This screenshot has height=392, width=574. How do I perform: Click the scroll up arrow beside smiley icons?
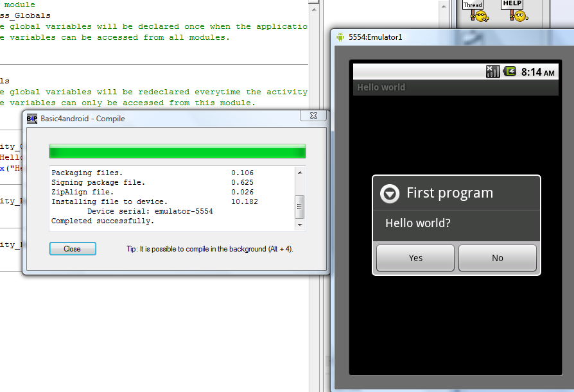coord(444,6)
